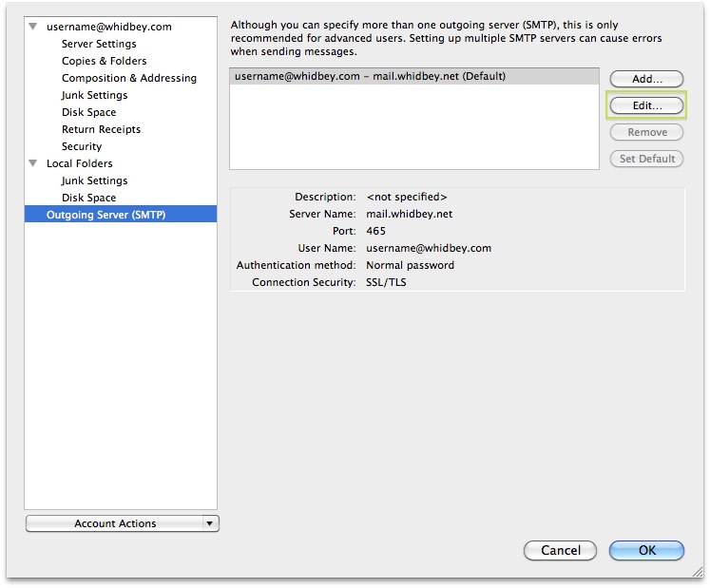
Task: Open Disk Space under username@whidbey.com
Action: [88, 112]
